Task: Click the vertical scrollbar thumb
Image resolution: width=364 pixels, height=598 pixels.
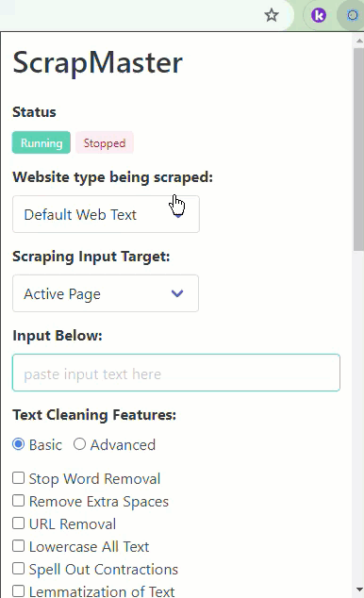Action: 359,149
